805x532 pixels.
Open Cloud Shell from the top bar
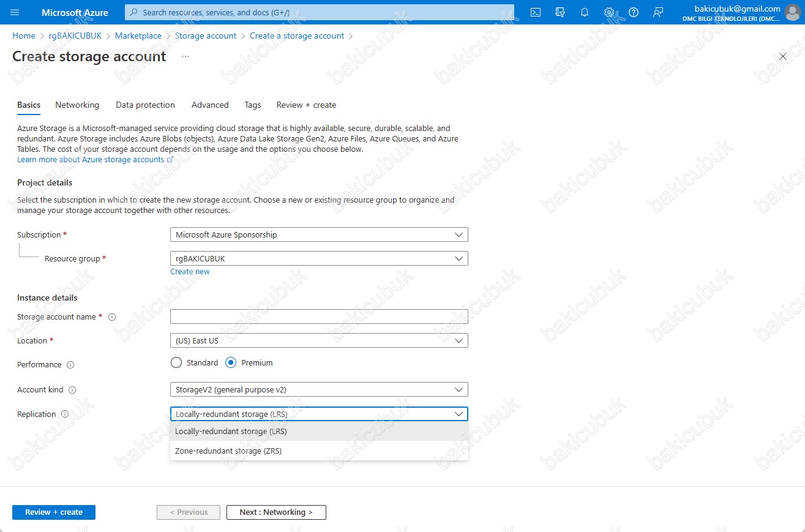536,12
